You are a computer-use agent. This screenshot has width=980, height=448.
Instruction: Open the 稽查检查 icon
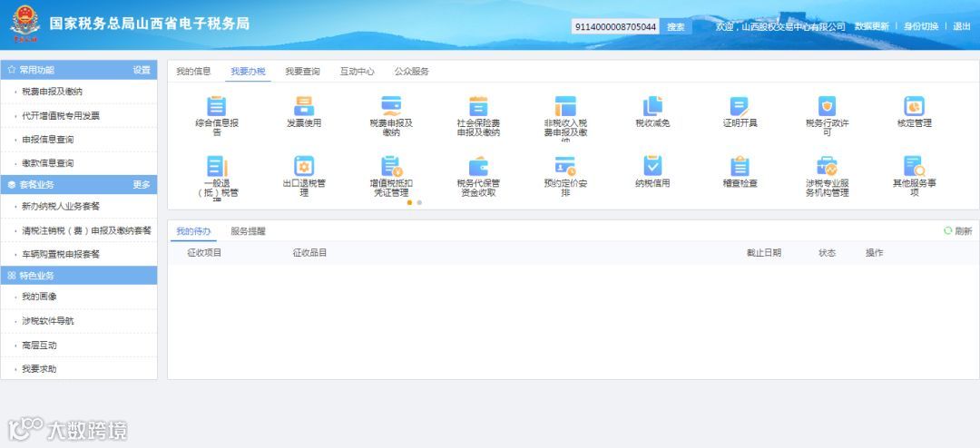pyautogui.click(x=740, y=166)
